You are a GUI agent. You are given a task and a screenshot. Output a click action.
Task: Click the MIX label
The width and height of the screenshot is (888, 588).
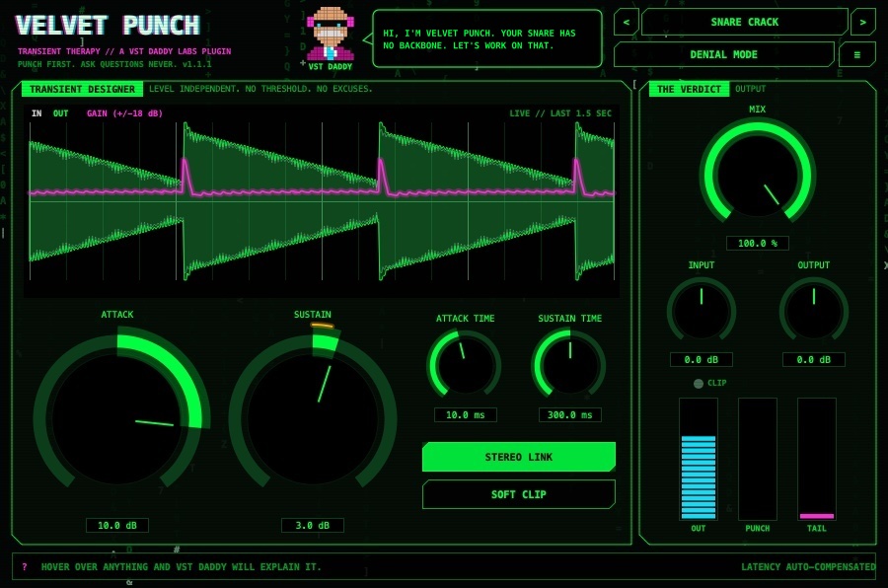[x=757, y=110]
